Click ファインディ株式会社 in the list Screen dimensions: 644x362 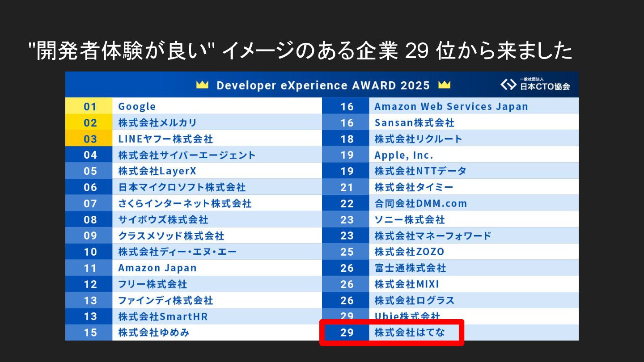click(165, 300)
